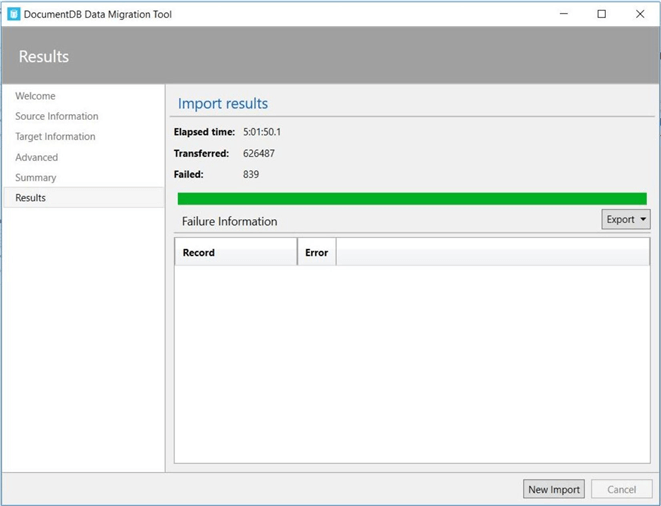Click the Import results heading
The width and height of the screenshot is (661, 506).
tap(223, 104)
